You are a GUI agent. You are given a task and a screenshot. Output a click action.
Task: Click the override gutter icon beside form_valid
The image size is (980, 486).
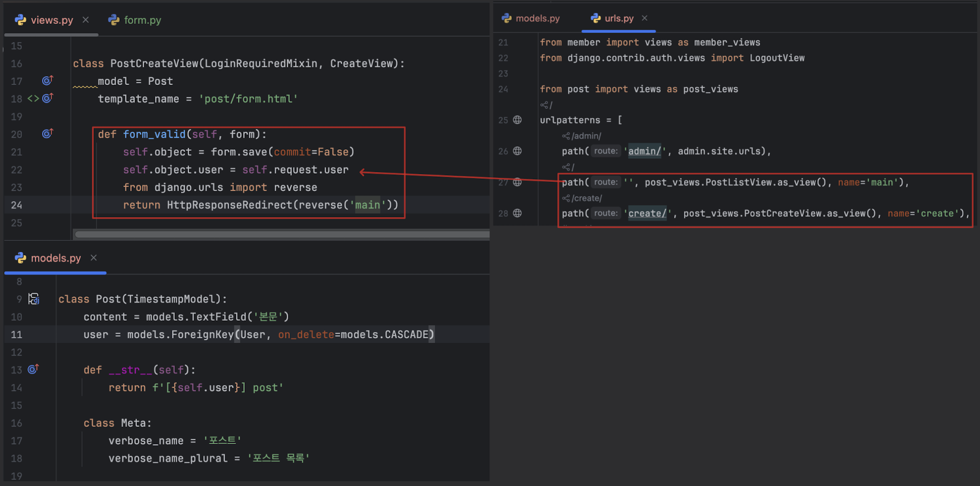click(x=48, y=134)
